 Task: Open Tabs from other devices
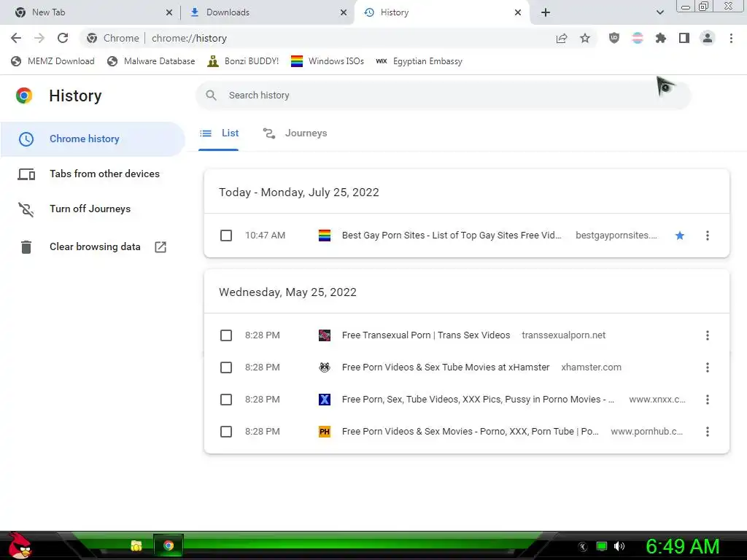click(x=93, y=174)
